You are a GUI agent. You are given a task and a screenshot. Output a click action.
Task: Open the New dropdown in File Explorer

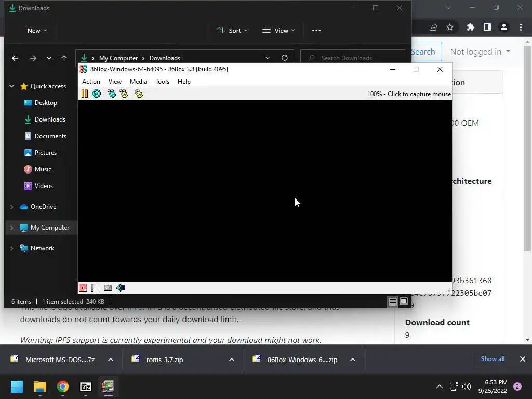pos(37,31)
